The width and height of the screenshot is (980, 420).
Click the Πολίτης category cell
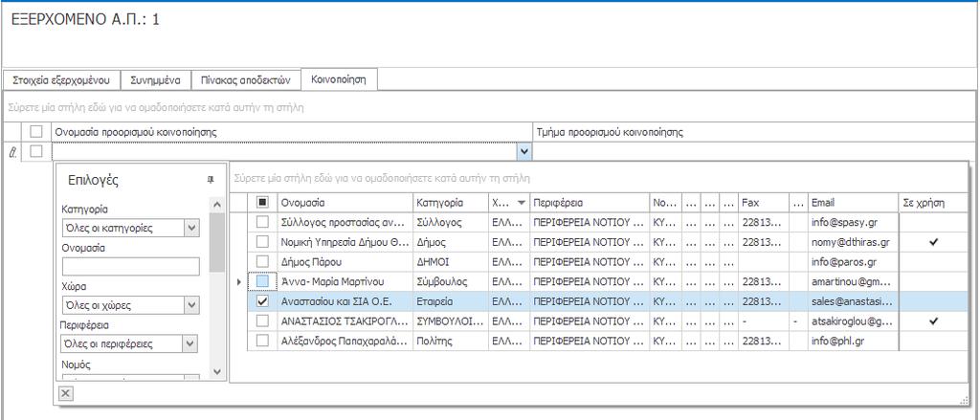click(450, 342)
